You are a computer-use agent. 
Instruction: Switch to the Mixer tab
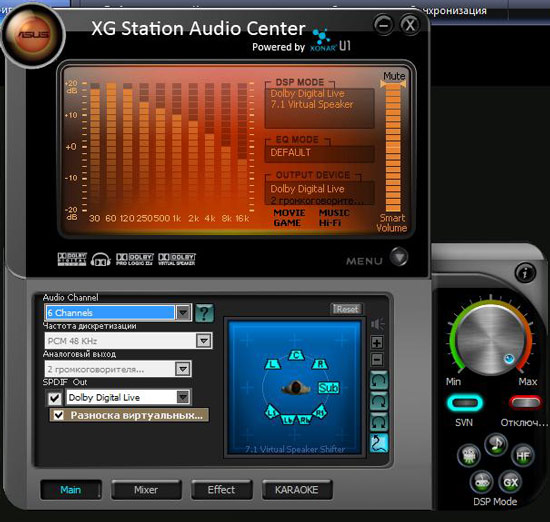(x=146, y=490)
